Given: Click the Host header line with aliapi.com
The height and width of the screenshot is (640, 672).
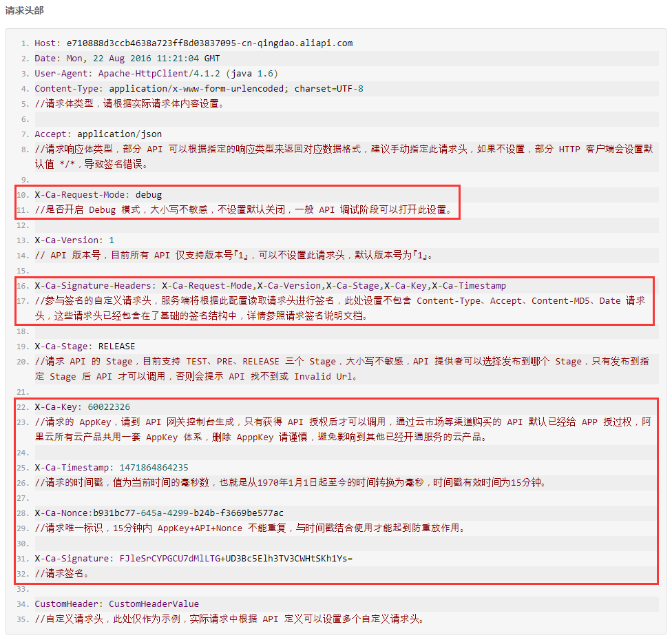Looking at the screenshot, I should click(193, 43).
